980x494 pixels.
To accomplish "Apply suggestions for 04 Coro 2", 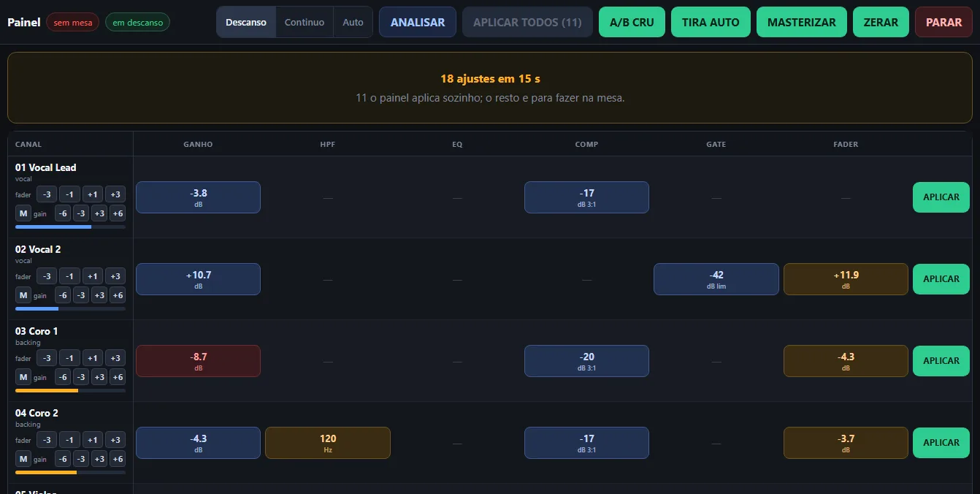I will coord(941,443).
